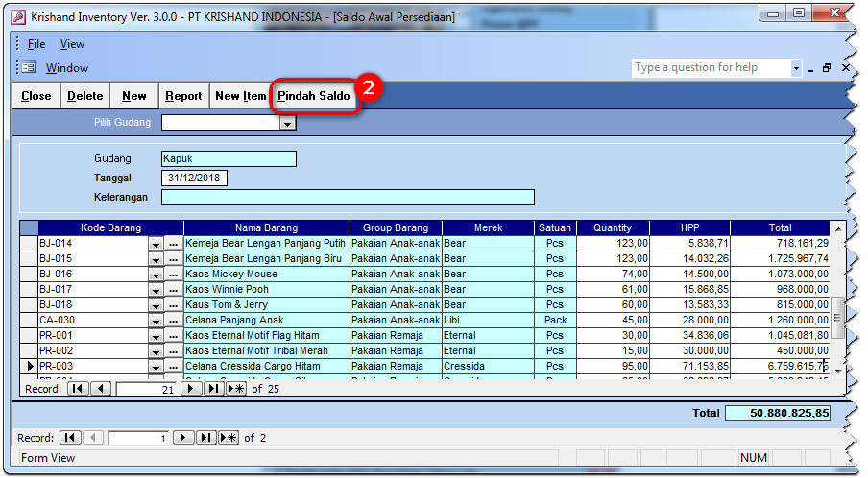Expand Kode Barang dropdown for BJ-016
The image size is (868, 478).
tap(156, 275)
